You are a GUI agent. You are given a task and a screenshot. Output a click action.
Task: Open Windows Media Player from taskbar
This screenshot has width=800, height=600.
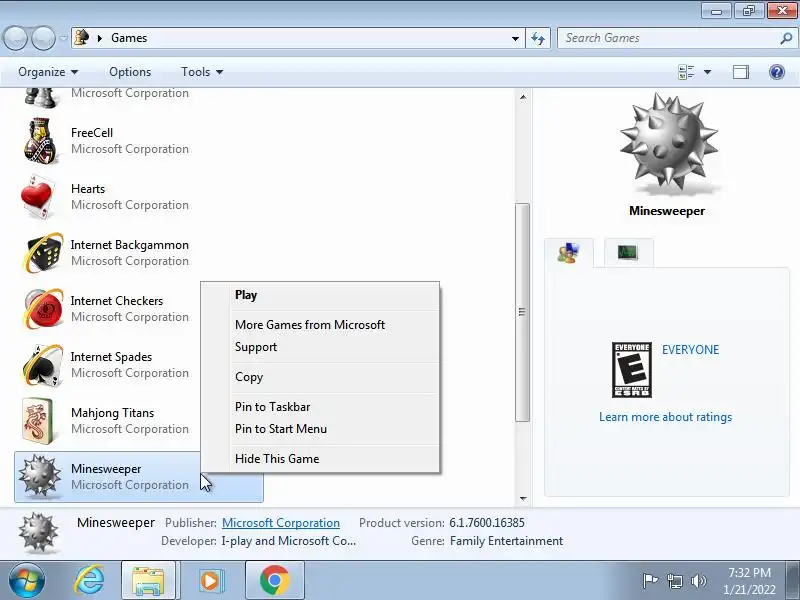tap(210, 581)
